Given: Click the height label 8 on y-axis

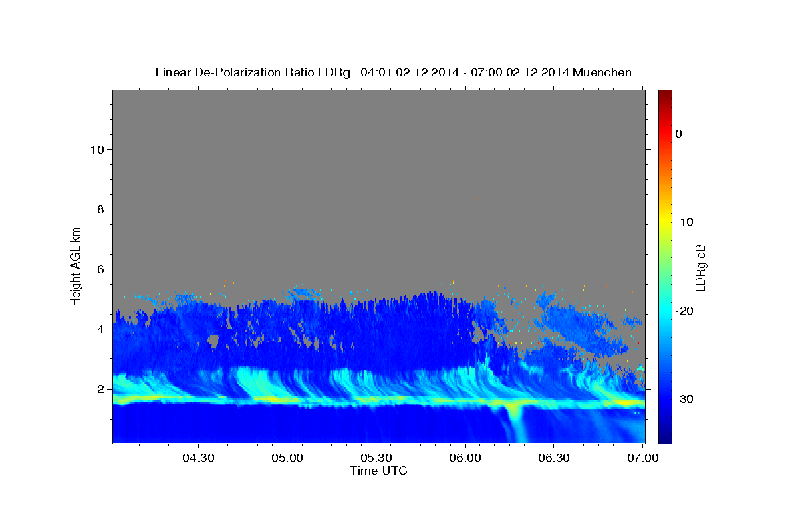Looking at the screenshot, I should point(100,209).
